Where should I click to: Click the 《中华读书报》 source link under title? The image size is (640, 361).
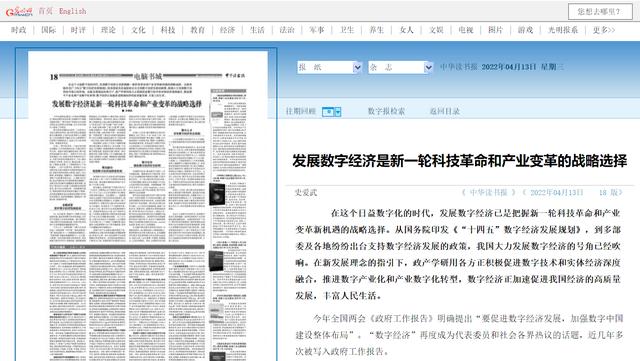tap(489, 192)
